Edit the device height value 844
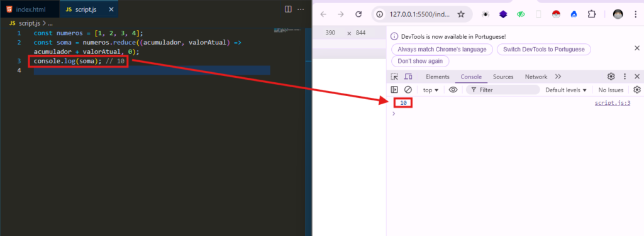644x236 pixels. pos(360,33)
